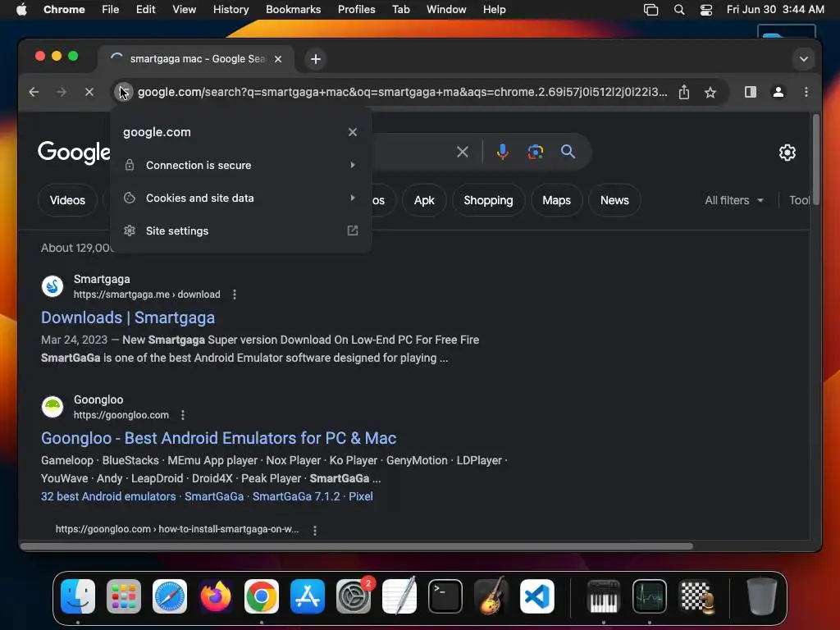Image resolution: width=840 pixels, height=630 pixels.
Task: Open the Profiles menu
Action: click(356, 9)
